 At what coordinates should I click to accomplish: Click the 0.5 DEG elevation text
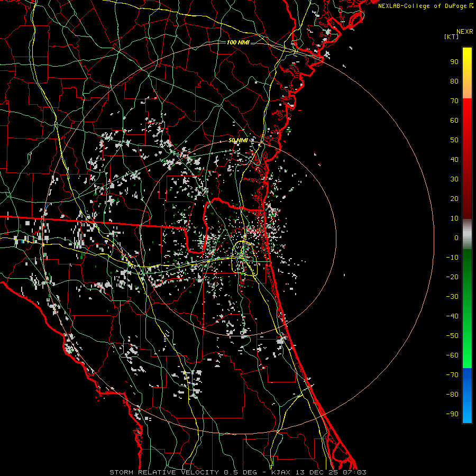(x=241, y=472)
